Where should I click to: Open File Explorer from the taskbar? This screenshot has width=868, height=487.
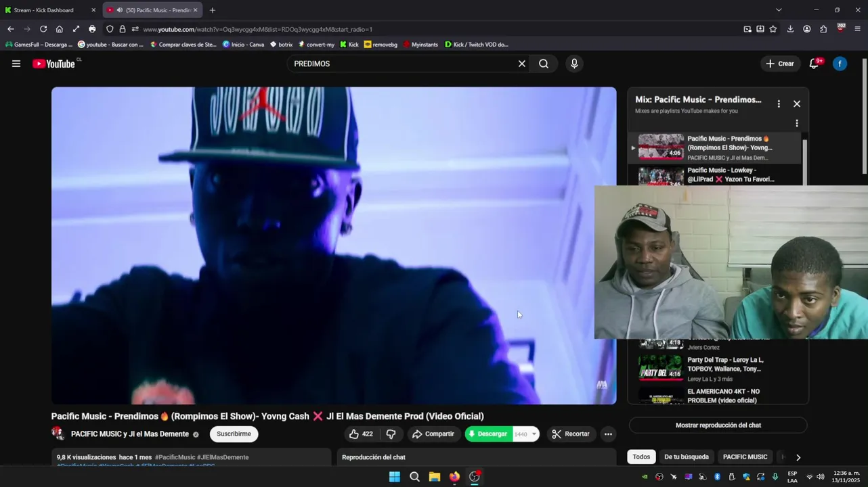point(435,477)
